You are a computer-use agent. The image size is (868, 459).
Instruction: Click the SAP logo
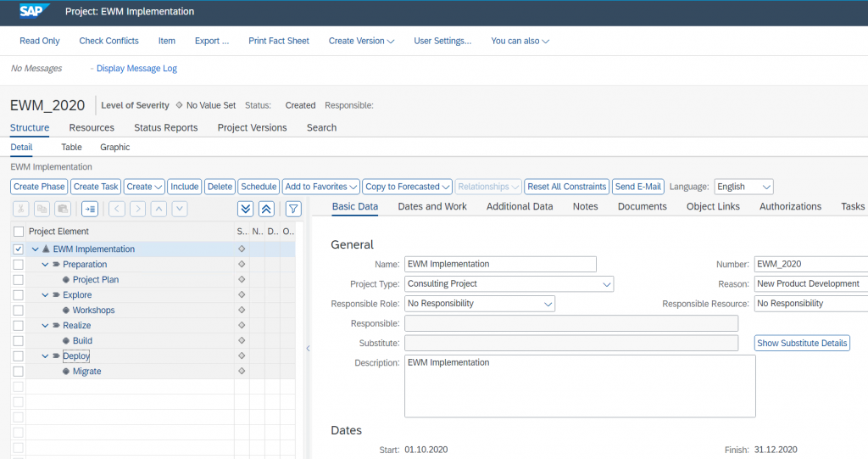pyautogui.click(x=34, y=10)
